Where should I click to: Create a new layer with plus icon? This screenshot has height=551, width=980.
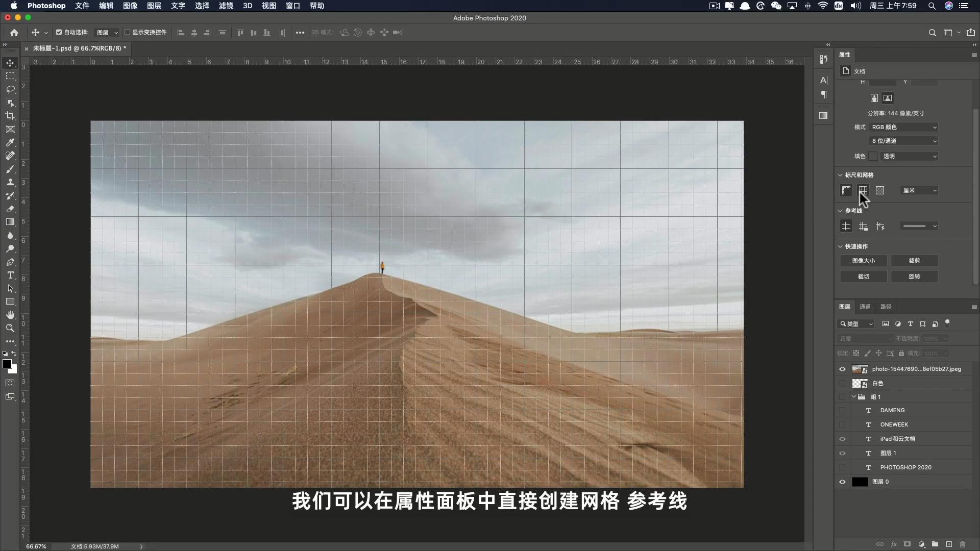click(949, 544)
